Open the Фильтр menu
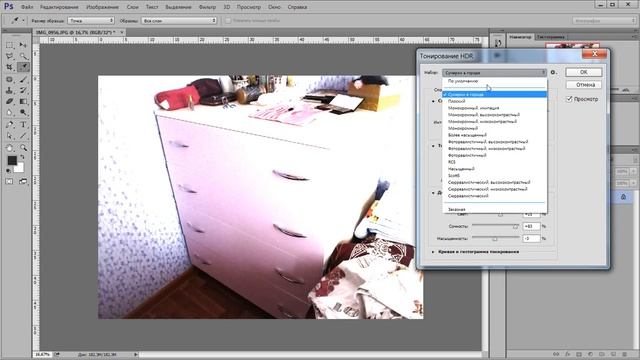Screen dimensions: 640x360 pos(207,7)
